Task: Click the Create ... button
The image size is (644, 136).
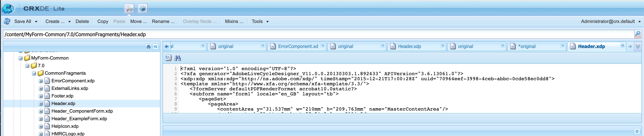Action: pos(55,21)
